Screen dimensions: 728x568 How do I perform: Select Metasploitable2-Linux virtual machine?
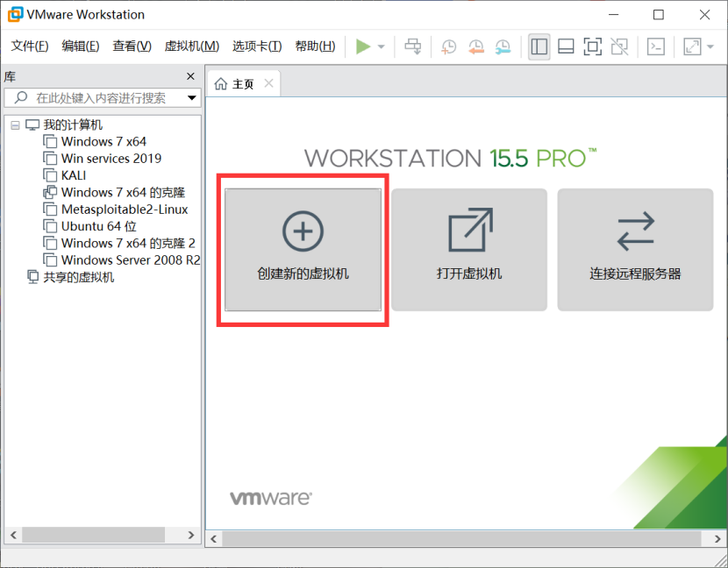pos(125,209)
